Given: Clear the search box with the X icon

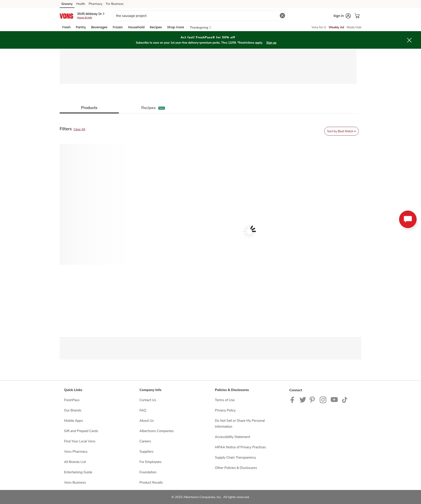Looking at the screenshot, I should coord(282,16).
